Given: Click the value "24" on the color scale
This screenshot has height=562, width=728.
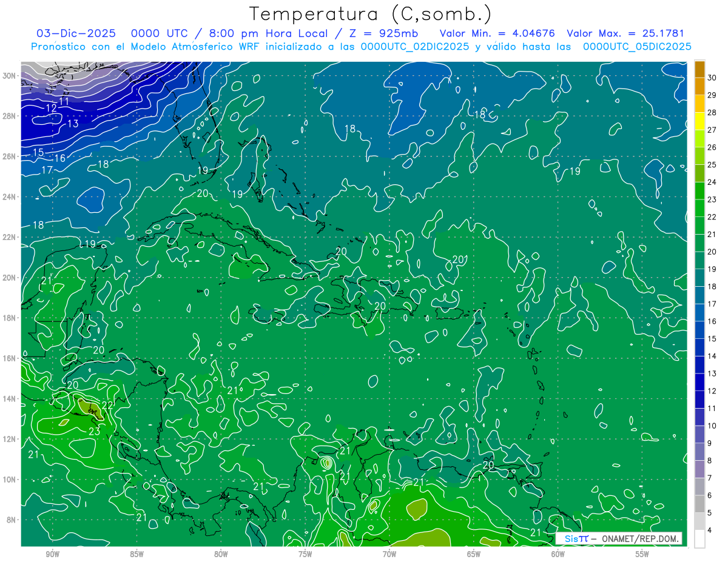Looking at the screenshot, I should (712, 182).
